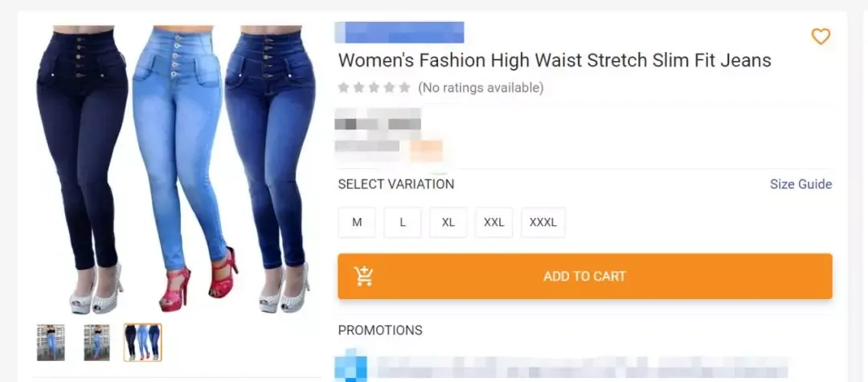Click the shopping cart icon on the orange button
The width and height of the screenshot is (868, 382).
pos(364,276)
